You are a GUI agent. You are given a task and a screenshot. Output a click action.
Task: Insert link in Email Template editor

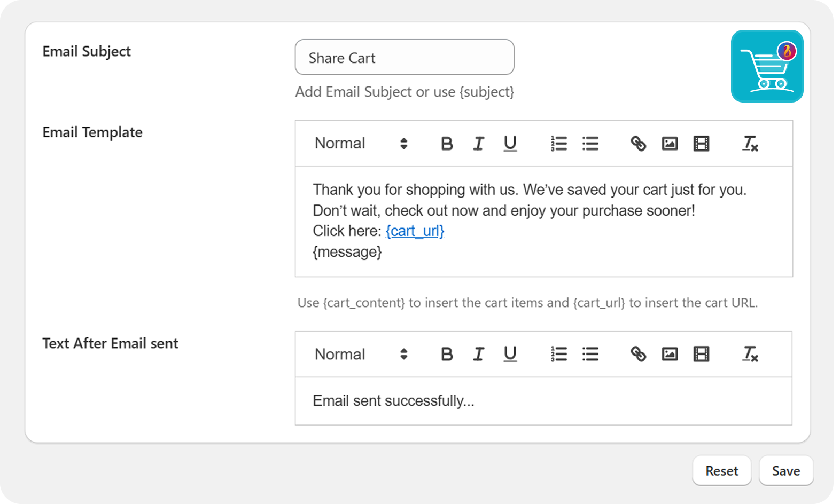(x=638, y=144)
